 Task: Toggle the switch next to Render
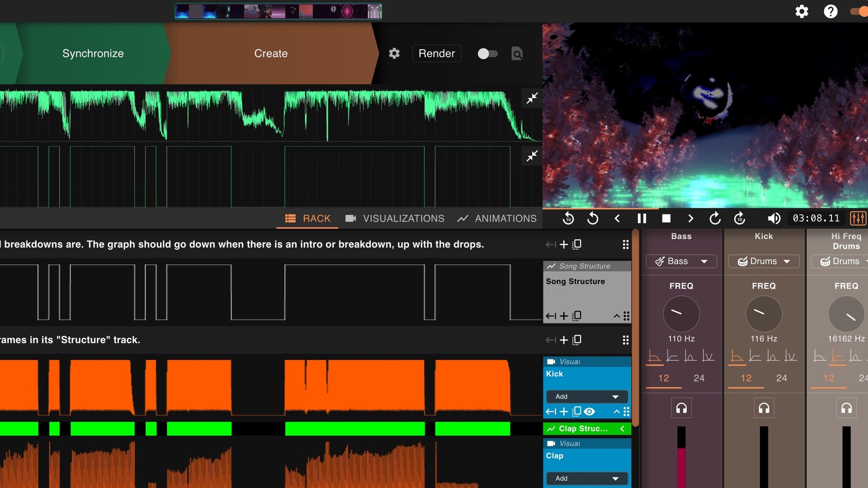pyautogui.click(x=488, y=53)
